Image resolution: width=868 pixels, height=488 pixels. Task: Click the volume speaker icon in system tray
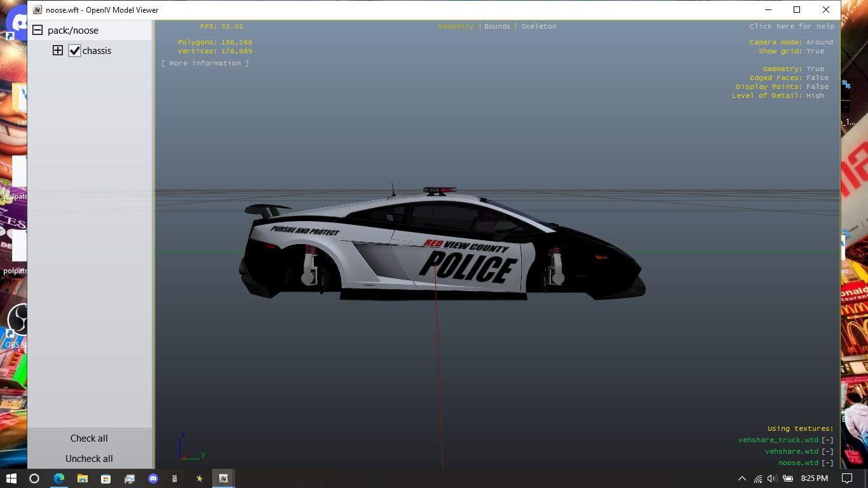pos(772,478)
